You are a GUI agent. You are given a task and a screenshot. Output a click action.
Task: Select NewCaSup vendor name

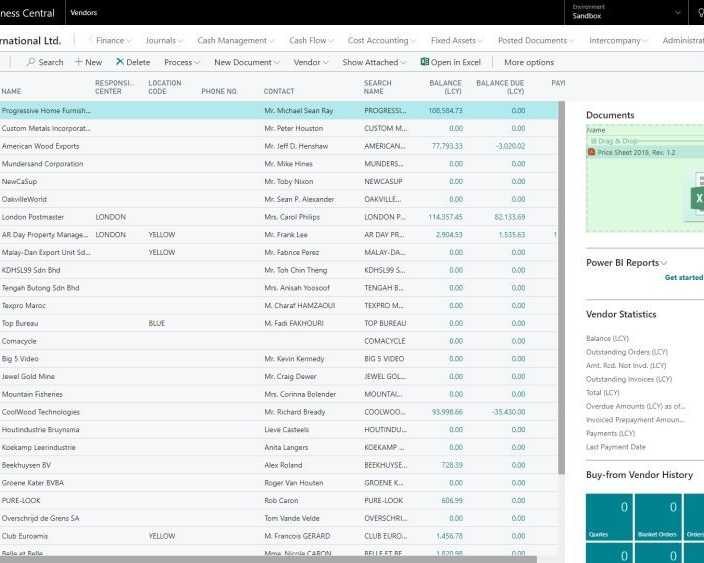click(19, 181)
